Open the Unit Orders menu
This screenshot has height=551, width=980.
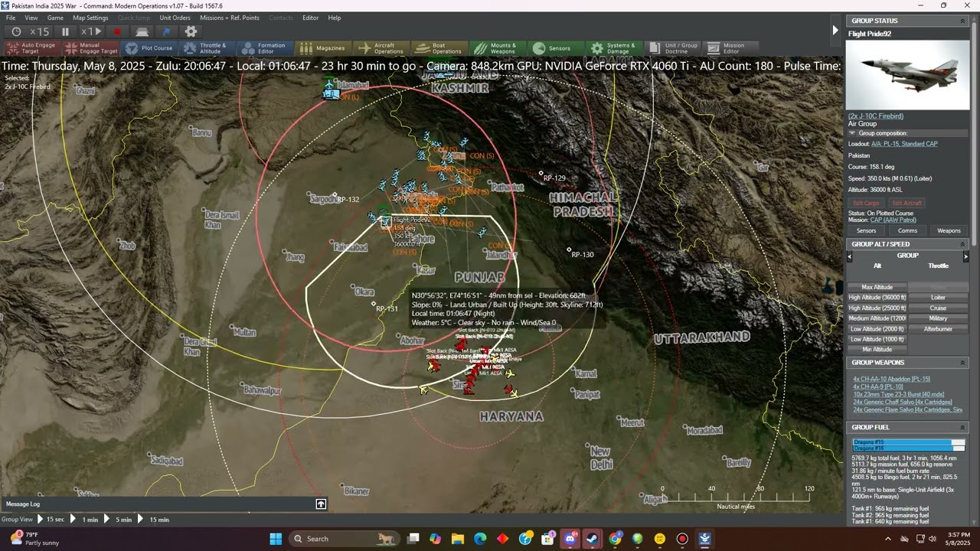(x=175, y=18)
